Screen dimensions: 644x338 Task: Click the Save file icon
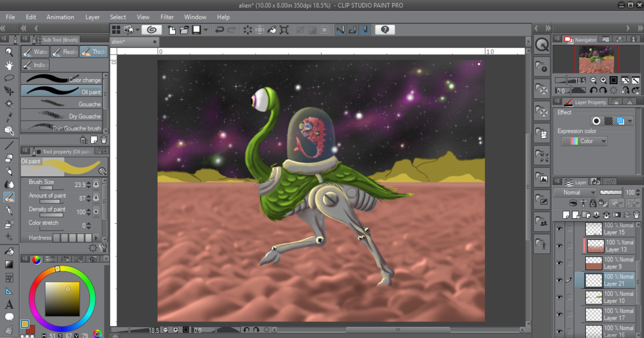pyautogui.click(x=196, y=30)
